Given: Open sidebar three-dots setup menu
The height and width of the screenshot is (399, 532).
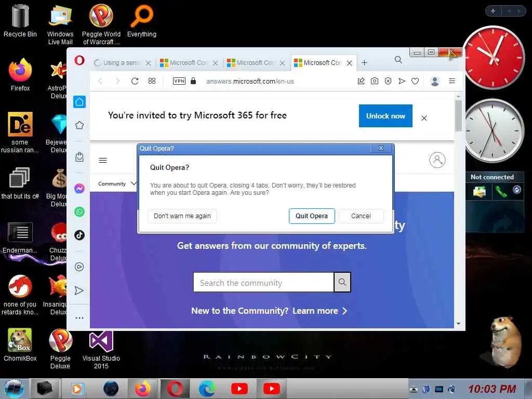Looking at the screenshot, I should pyautogui.click(x=79, y=318).
